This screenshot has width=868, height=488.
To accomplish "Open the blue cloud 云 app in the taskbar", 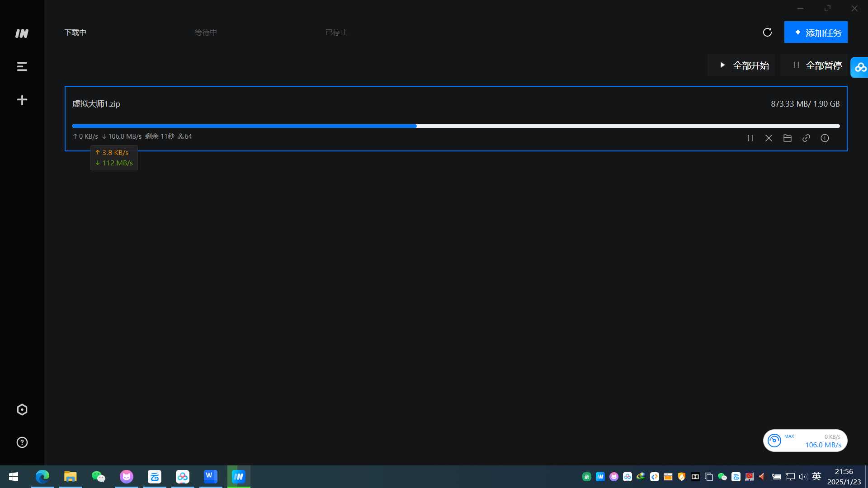I will (155, 477).
